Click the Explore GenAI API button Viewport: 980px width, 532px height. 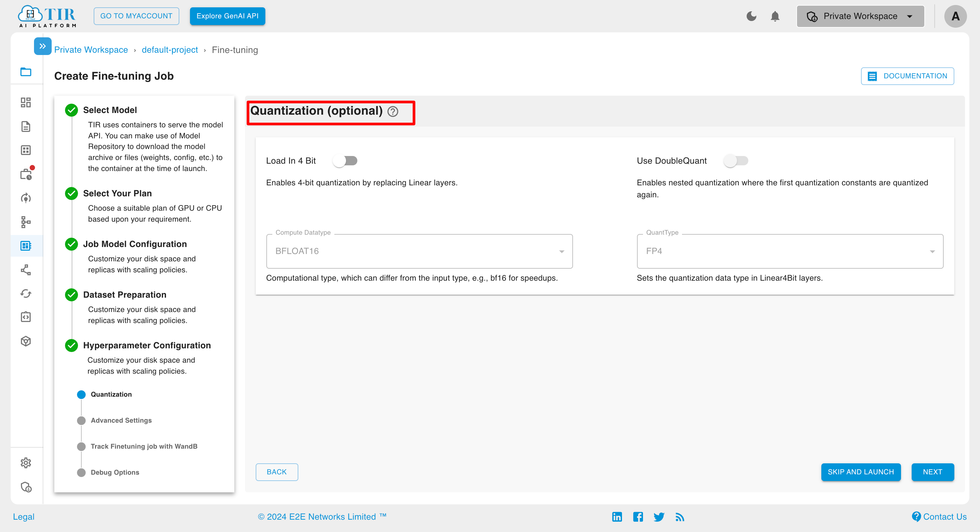coord(227,16)
